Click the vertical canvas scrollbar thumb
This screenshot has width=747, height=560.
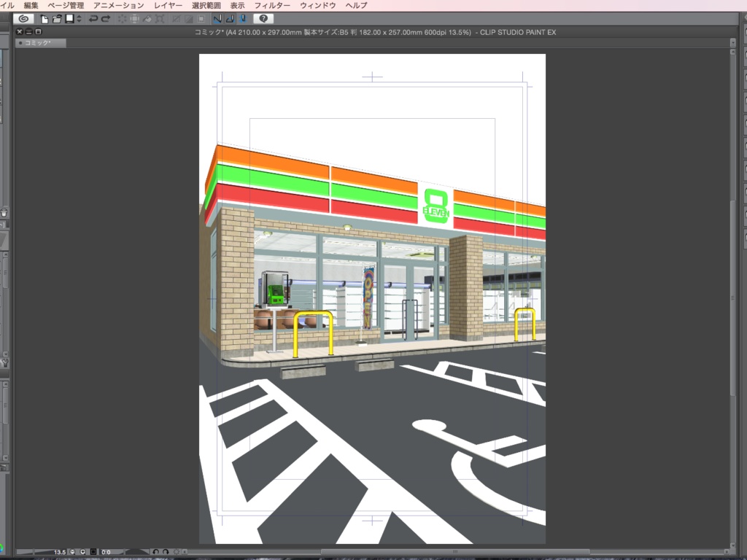coord(732,297)
